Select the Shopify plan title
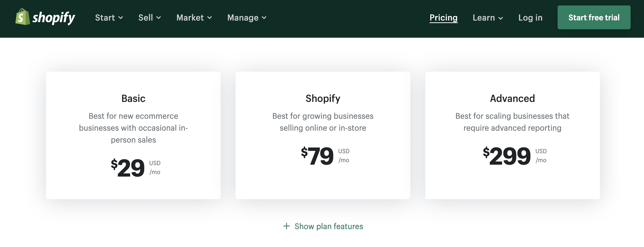This screenshot has height=247, width=644. click(x=323, y=99)
